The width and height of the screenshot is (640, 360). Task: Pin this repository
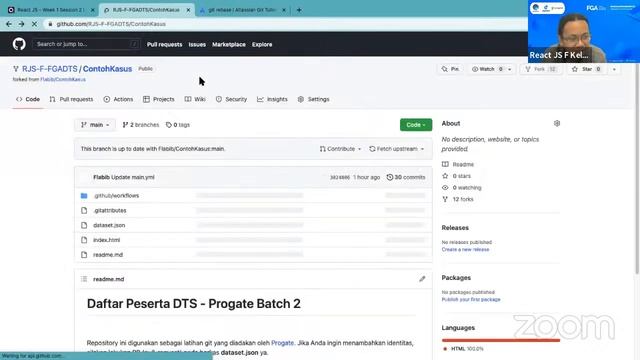(x=451, y=69)
